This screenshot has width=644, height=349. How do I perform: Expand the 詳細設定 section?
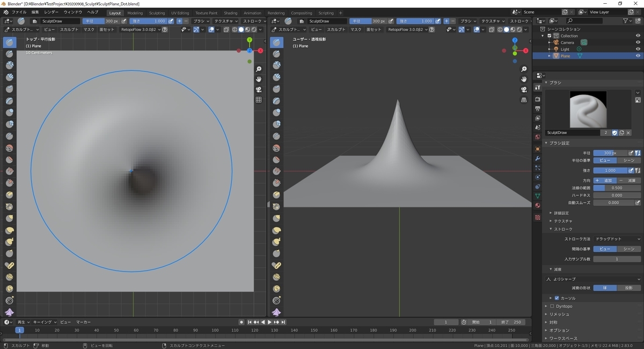pyautogui.click(x=561, y=213)
